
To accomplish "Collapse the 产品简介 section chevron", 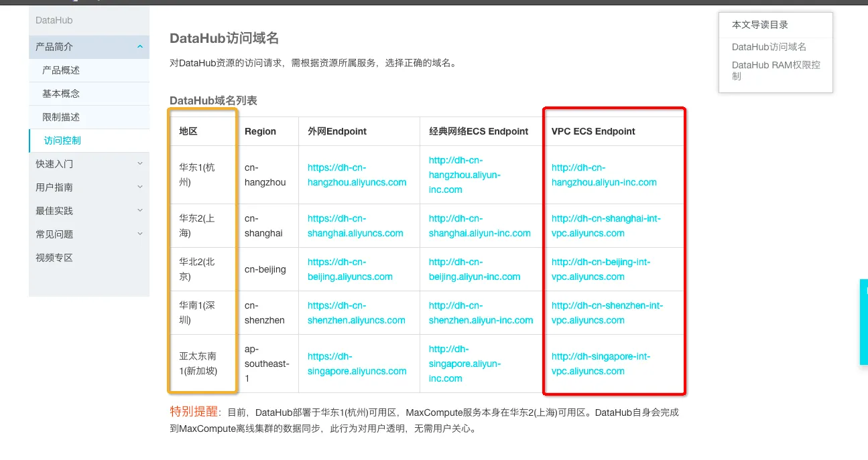I will point(139,47).
